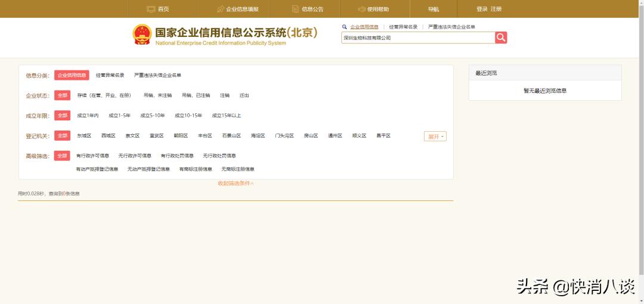Select 经营异常名录 in 信息分类 filter row

110,75
